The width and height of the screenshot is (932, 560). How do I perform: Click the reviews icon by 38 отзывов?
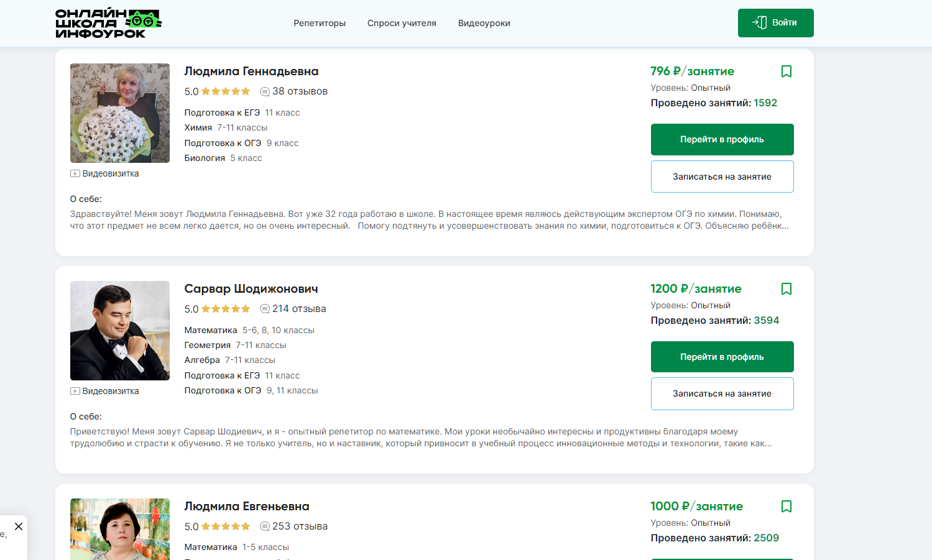click(264, 92)
